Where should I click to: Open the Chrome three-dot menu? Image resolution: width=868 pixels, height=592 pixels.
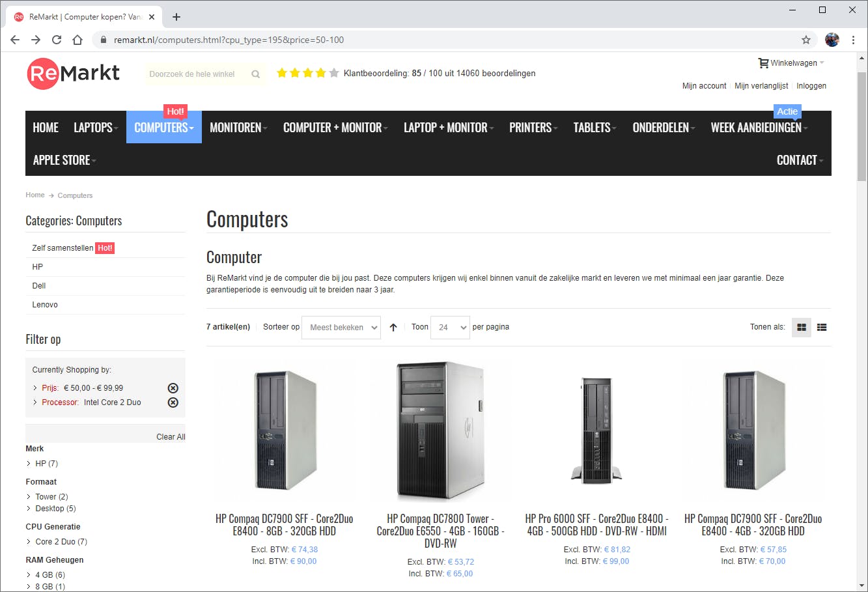(853, 40)
